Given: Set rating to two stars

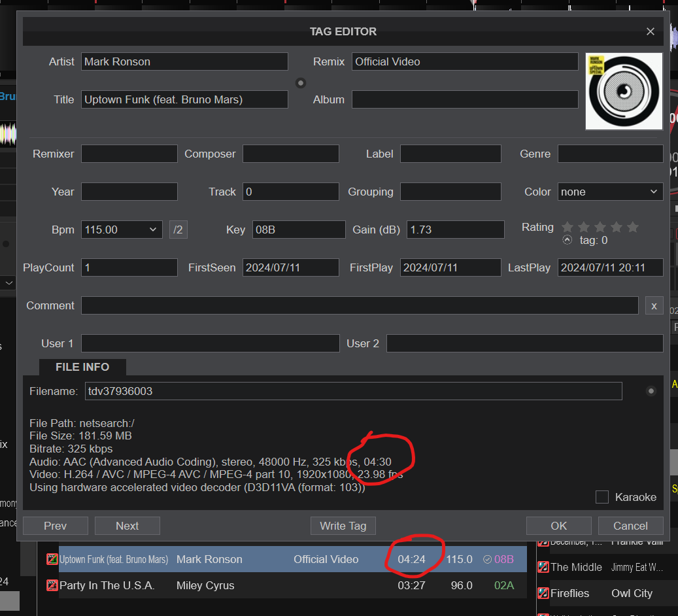Looking at the screenshot, I should (584, 227).
